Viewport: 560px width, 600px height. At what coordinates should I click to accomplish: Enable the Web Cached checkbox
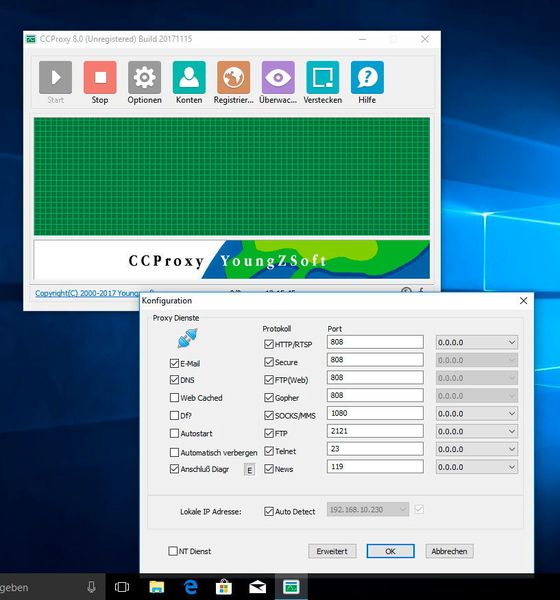point(174,398)
